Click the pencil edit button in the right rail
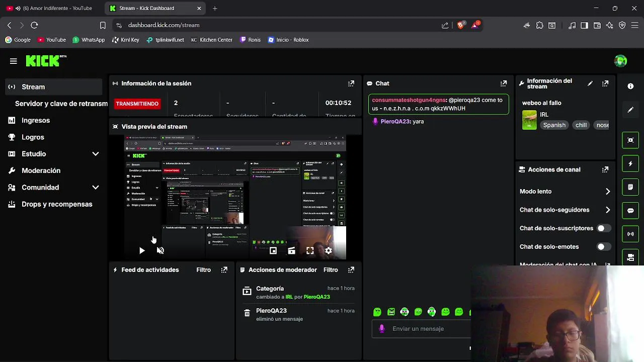This screenshot has width=644, height=362. pyautogui.click(x=630, y=110)
